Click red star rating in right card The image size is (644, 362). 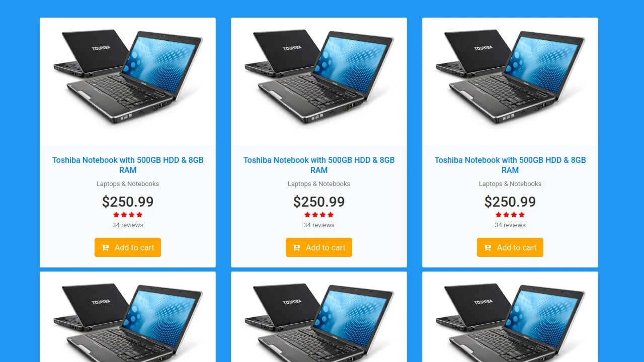click(x=510, y=215)
